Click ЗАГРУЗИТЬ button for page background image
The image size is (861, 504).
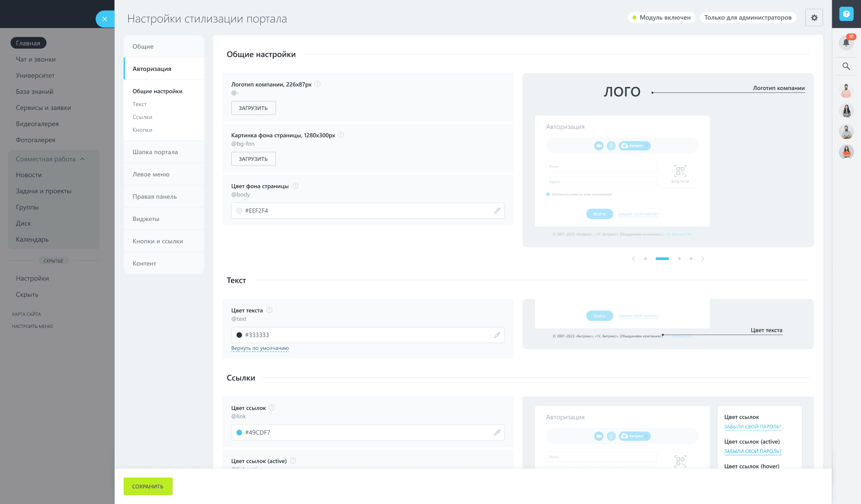(x=253, y=159)
